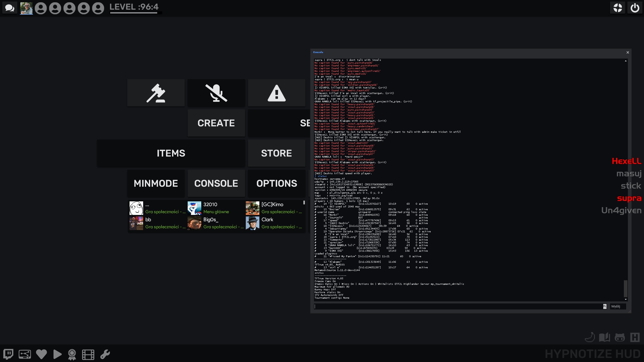The width and height of the screenshot is (644, 362).
Task: Toggle MINMODE button
Action: pyautogui.click(x=156, y=183)
